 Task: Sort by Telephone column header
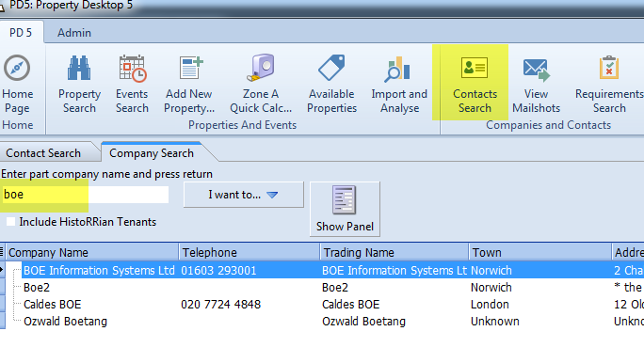click(250, 252)
